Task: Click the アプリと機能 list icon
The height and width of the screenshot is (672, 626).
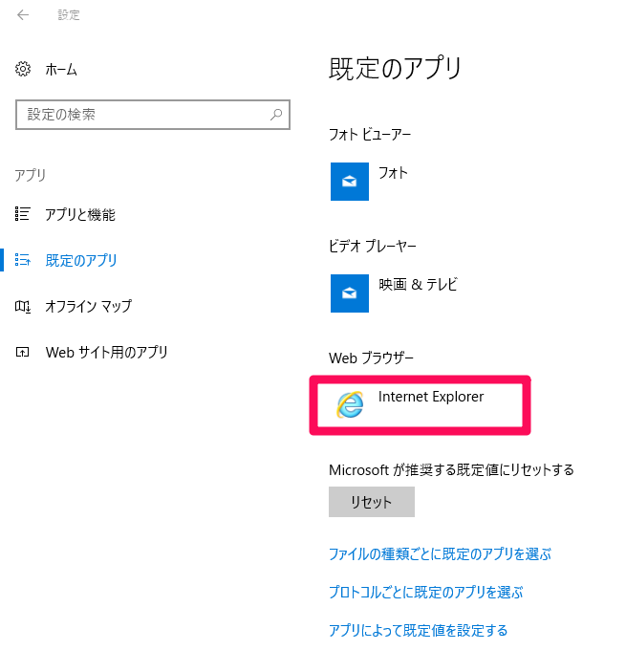Action: click(22, 214)
